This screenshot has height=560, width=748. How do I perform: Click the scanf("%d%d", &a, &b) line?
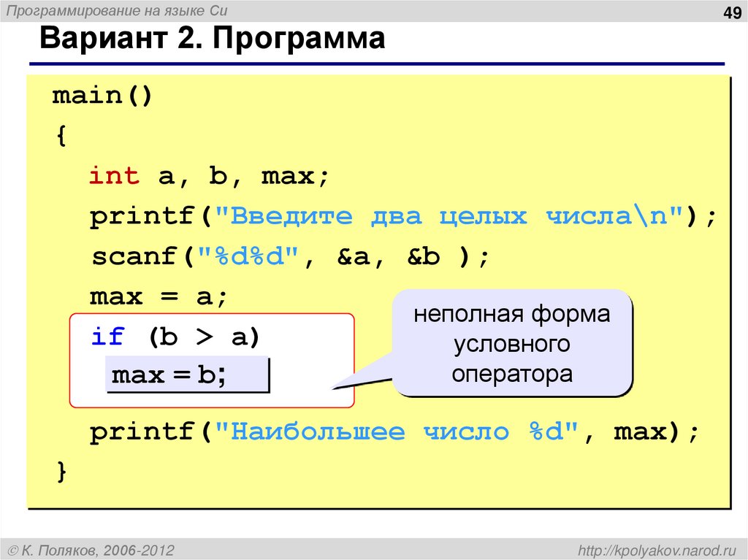290,256
